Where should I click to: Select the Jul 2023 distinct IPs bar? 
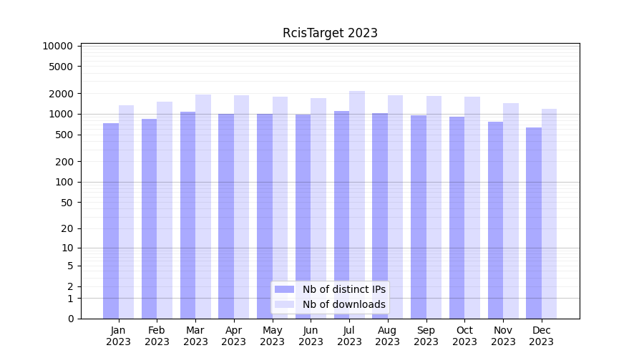(x=341, y=215)
